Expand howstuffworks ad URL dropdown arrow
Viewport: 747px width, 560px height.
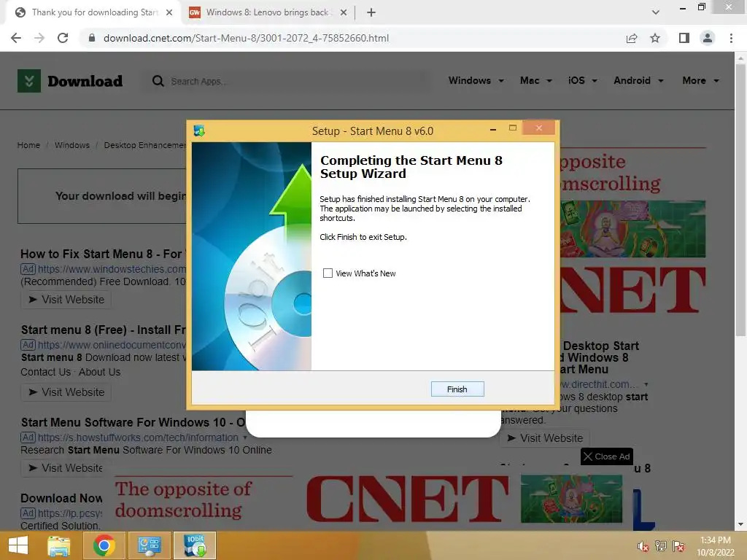245,437
